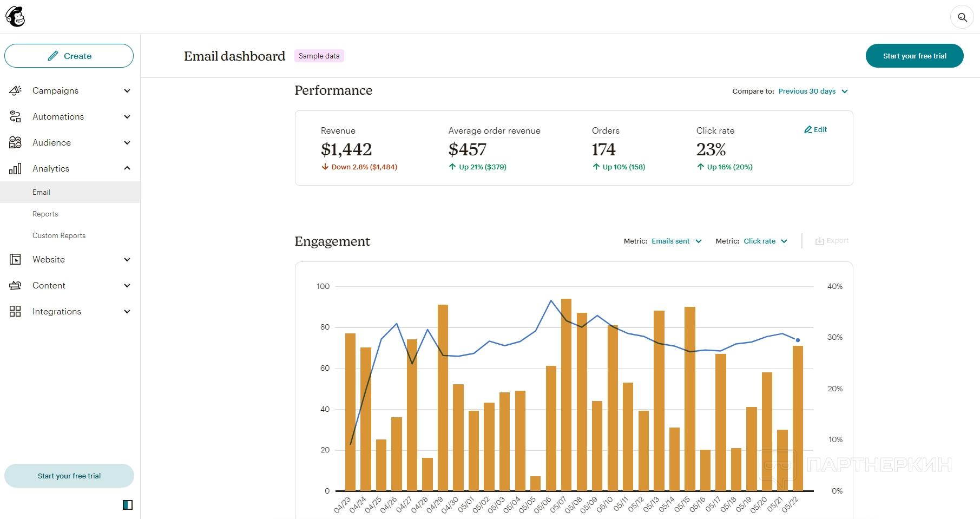Toggle sidebar collapse panel icon
The height and width of the screenshot is (519, 980).
click(x=128, y=505)
